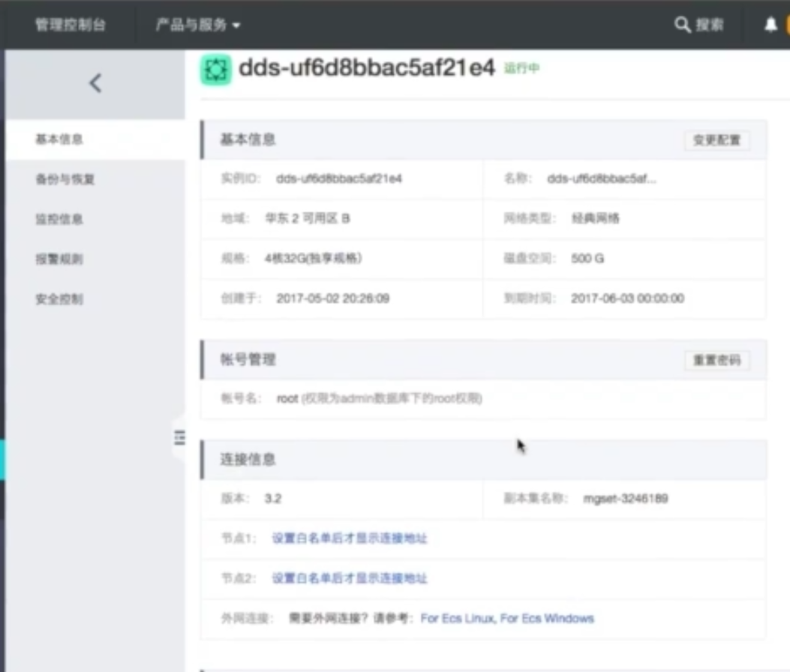This screenshot has width=790, height=672.
Task: Click the dds-uf6d8bbac5af21e4 instance title
Action: coord(367,68)
